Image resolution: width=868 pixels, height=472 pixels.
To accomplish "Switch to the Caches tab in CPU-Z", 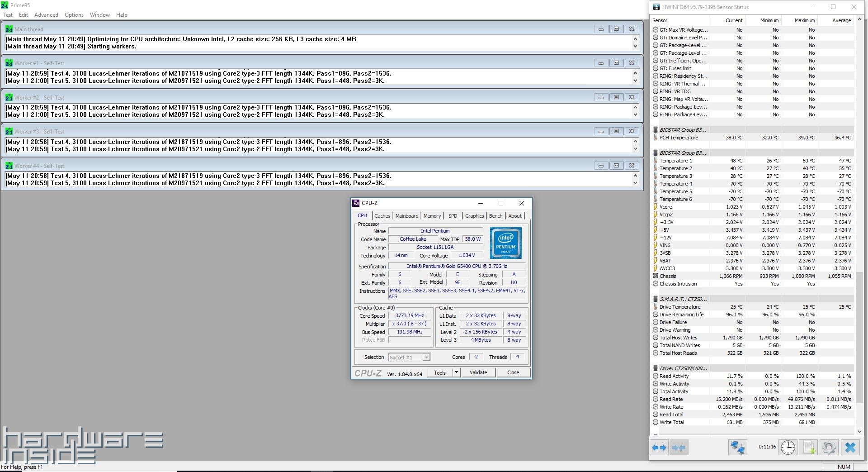I will (382, 216).
